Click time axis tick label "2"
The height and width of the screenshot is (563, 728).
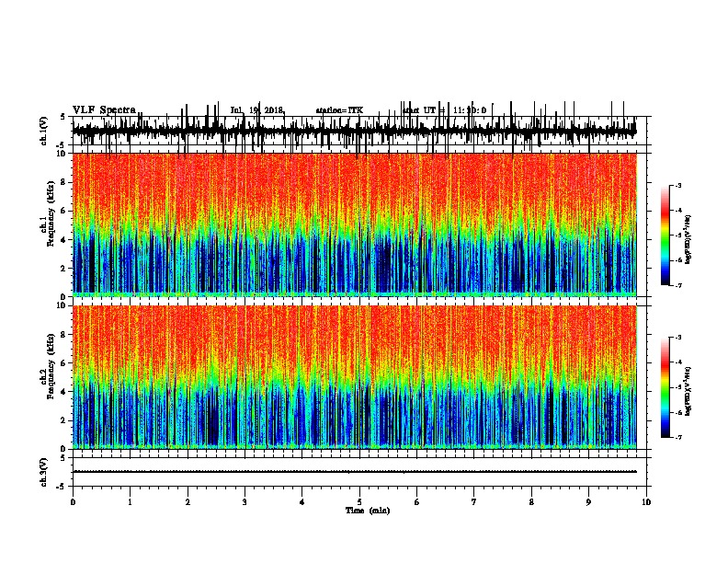pyautogui.click(x=188, y=502)
